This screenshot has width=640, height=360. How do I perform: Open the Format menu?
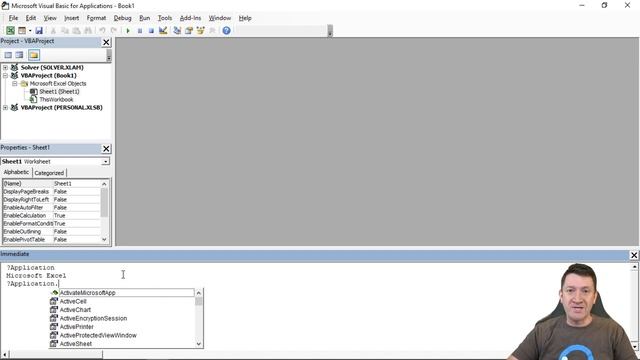tap(96, 18)
